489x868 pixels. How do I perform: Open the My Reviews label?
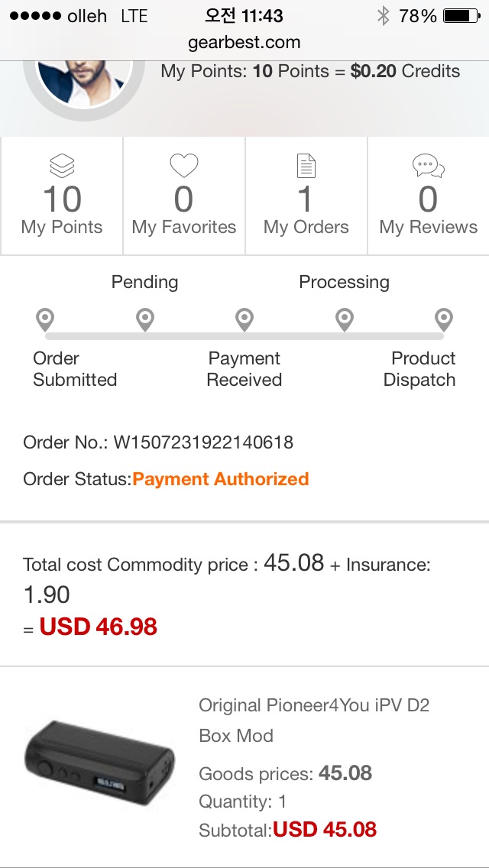coord(428,227)
